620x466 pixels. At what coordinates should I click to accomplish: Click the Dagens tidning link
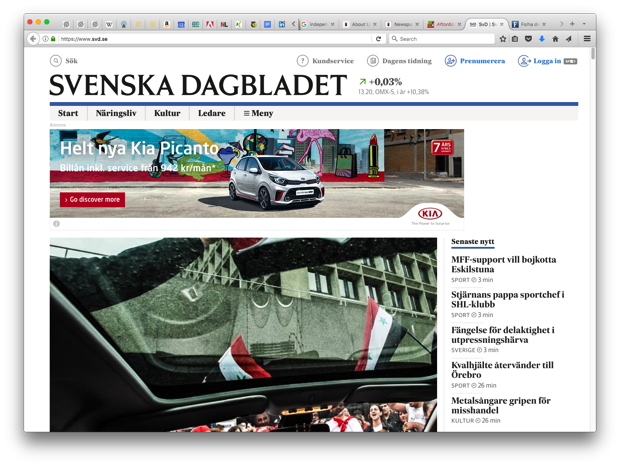click(407, 61)
